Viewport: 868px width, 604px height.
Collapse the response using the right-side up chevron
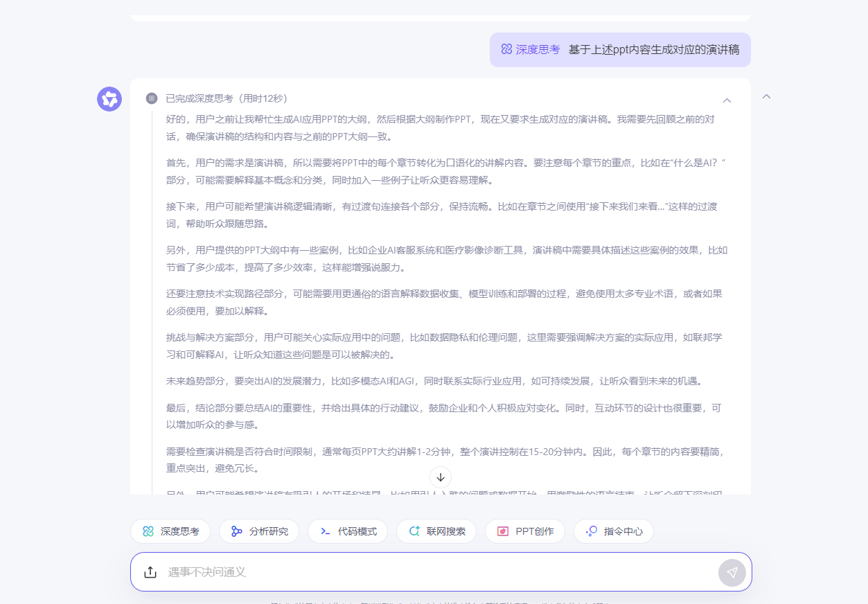tap(766, 97)
